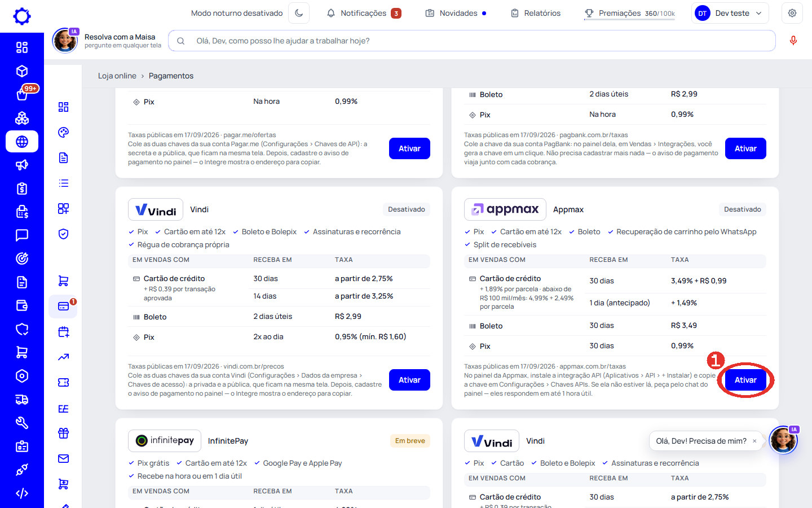
Task: Click the Ativar button on the Appmax card
Action: [745, 380]
